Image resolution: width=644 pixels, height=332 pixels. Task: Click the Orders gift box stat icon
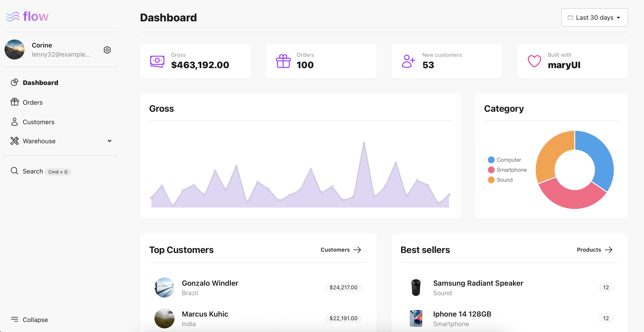click(283, 61)
